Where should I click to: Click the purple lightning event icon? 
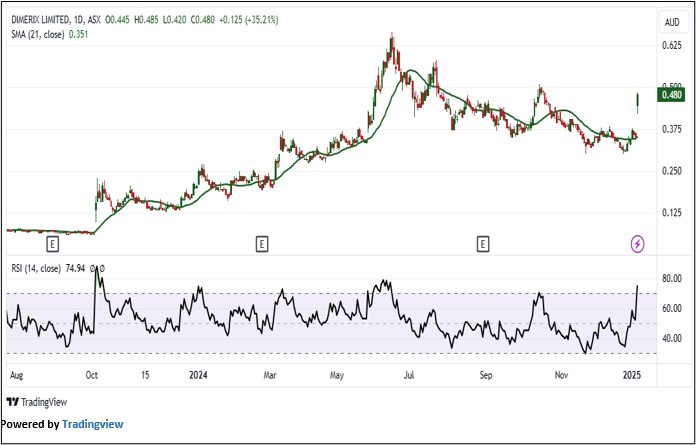pos(637,244)
